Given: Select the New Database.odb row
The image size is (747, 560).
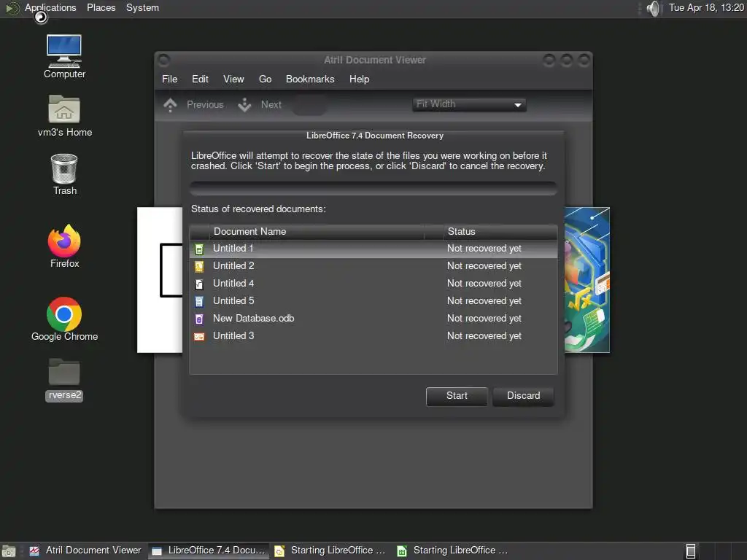Looking at the screenshot, I should pos(373,319).
